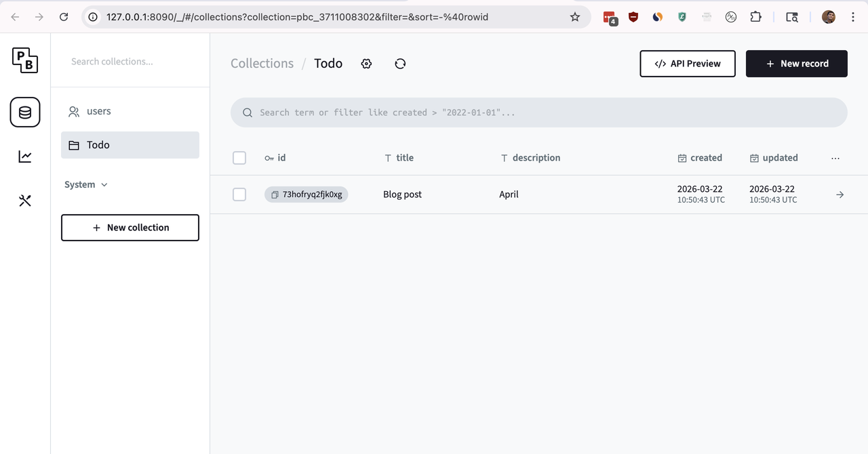
Task: Refresh the records list
Action: (x=400, y=63)
